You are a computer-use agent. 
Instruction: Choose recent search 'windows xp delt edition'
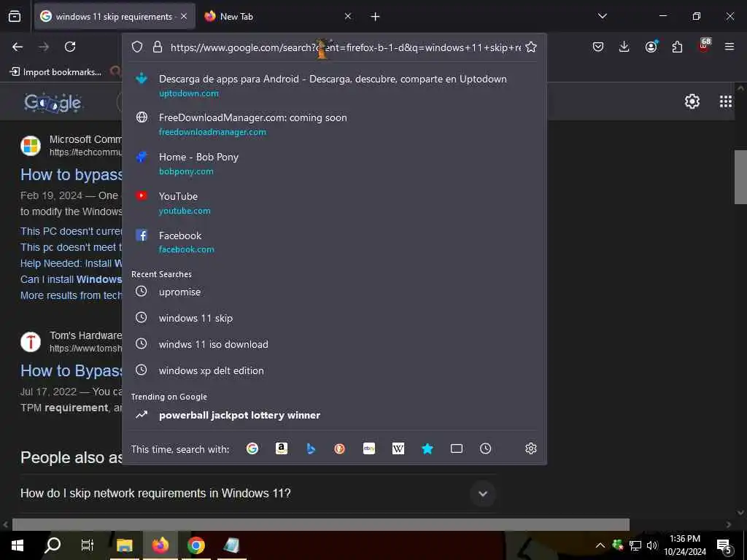click(334, 370)
